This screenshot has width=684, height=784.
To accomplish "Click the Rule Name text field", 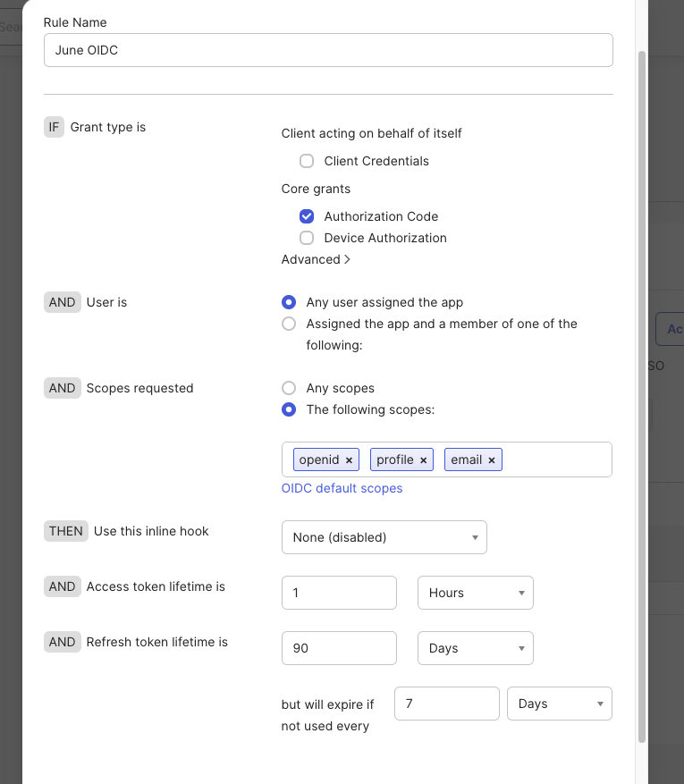I will [328, 50].
